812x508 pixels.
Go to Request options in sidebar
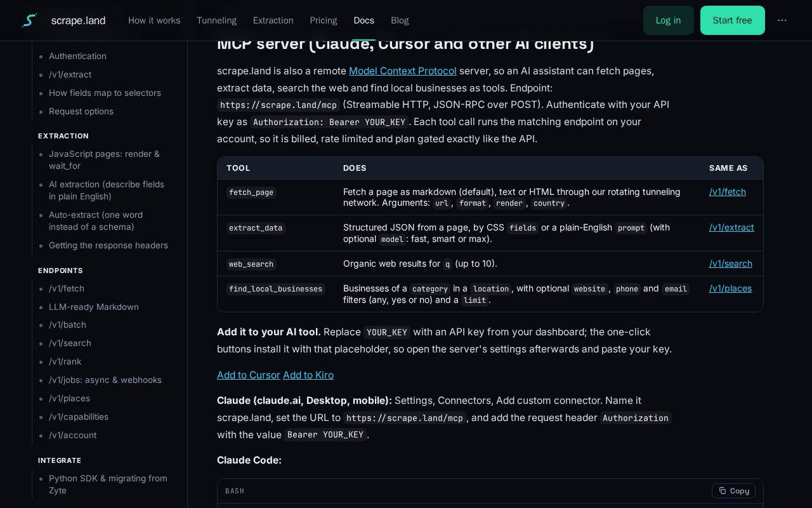point(81,111)
